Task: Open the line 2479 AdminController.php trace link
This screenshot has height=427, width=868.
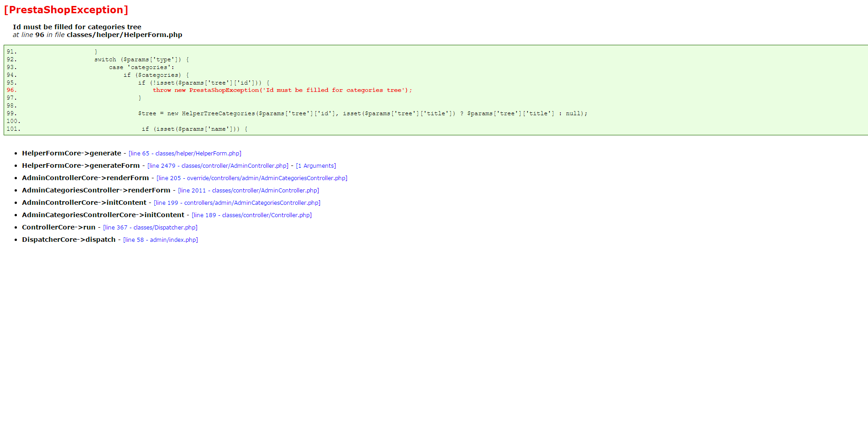Action: [218, 166]
